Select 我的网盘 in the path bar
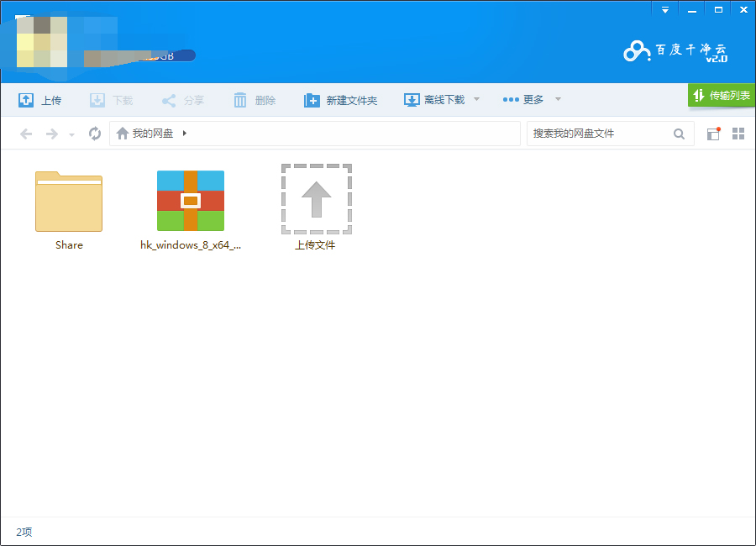 (152, 133)
